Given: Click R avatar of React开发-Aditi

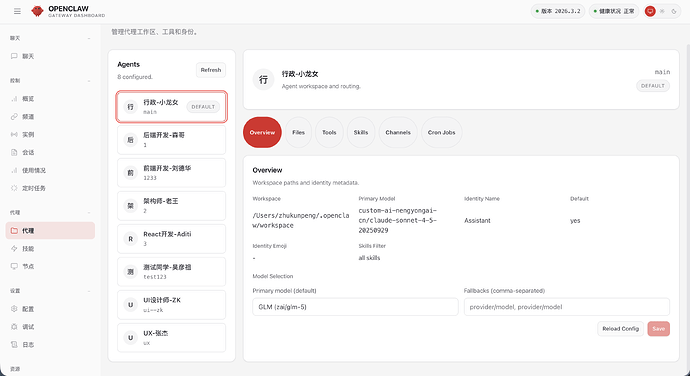Looking at the screenshot, I should tap(130, 239).
